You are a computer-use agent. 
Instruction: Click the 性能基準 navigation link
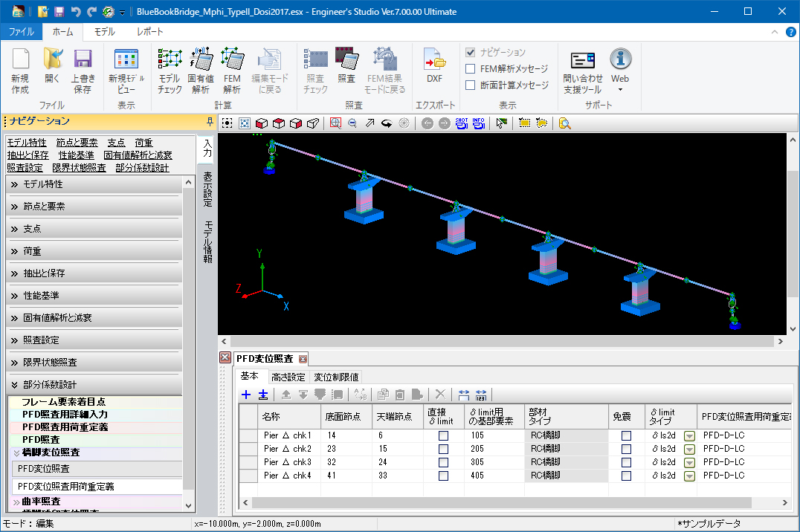click(x=76, y=155)
